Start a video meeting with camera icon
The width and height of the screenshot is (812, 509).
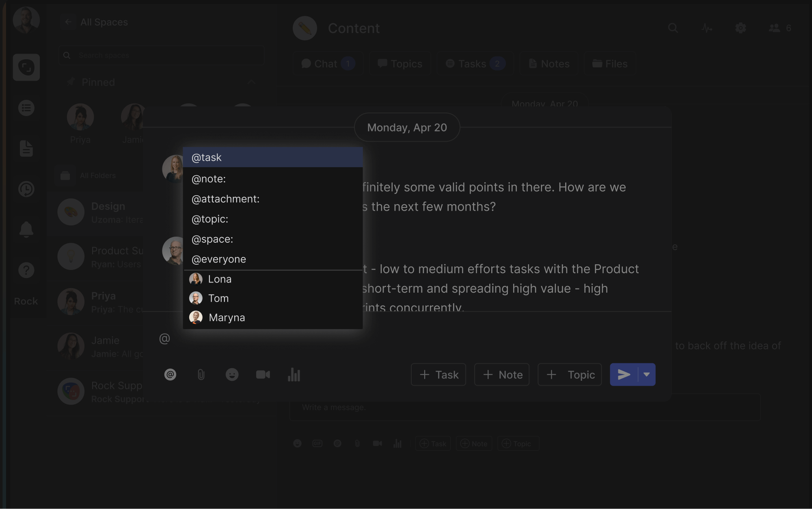[263, 374]
